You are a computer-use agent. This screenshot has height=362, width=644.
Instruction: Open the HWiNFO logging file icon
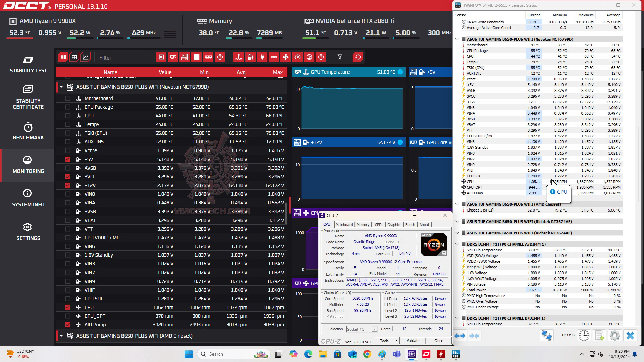tap(599, 336)
